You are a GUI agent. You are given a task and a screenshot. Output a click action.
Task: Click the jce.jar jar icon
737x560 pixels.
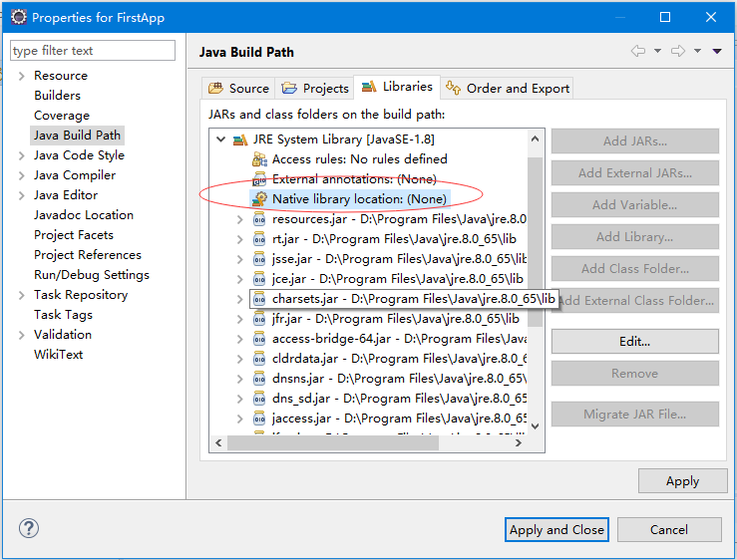[x=259, y=279]
